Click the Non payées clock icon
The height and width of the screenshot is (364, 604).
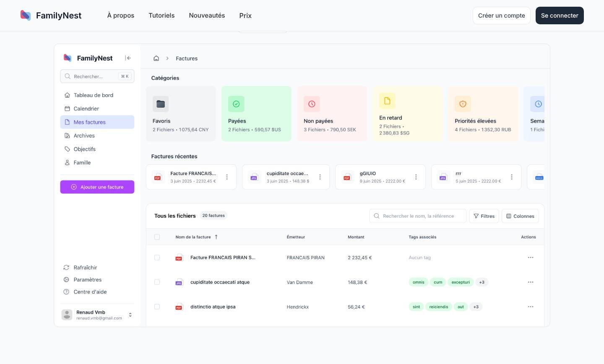coord(312,104)
